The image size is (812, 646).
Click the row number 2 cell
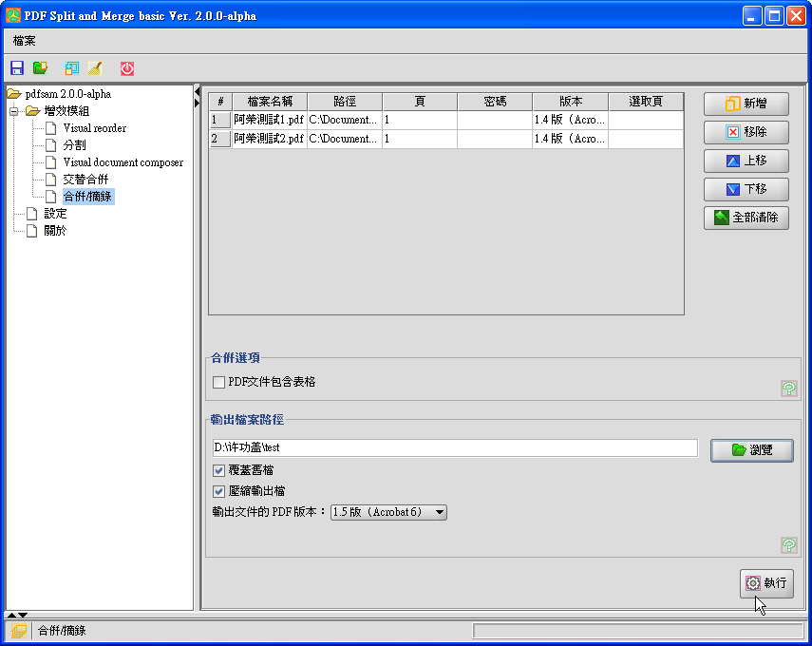[x=220, y=139]
